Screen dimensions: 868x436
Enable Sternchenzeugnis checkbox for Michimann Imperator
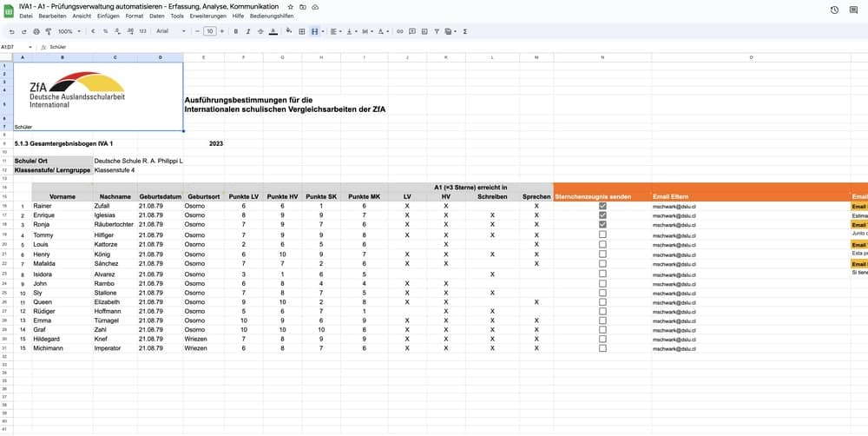coord(602,348)
